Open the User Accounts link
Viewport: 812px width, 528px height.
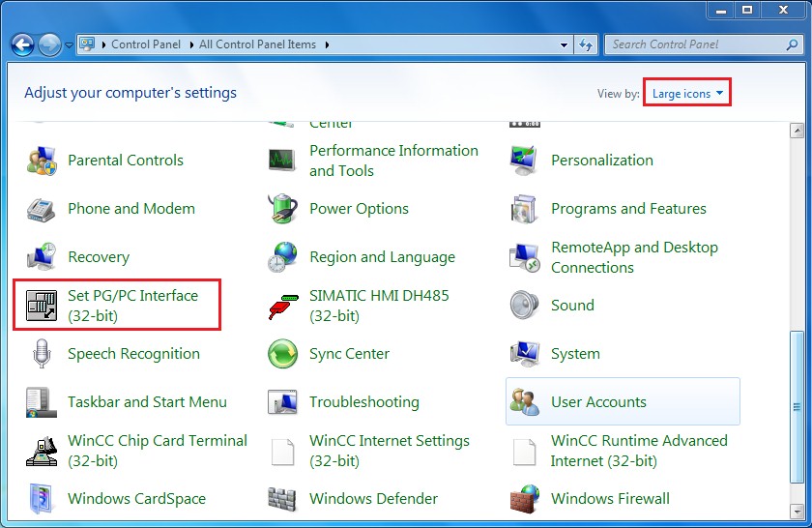pyautogui.click(x=598, y=402)
